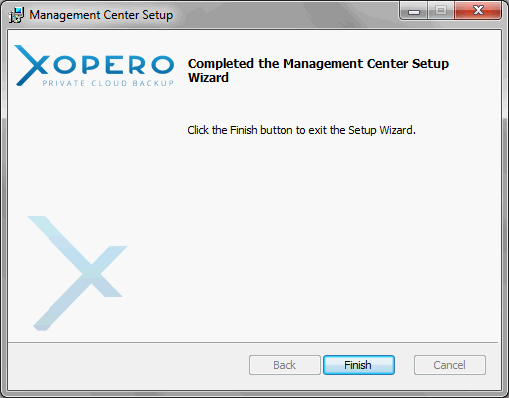Image resolution: width=509 pixels, height=398 pixels.
Task: Click the word Completed in the heading
Action: tap(221, 64)
